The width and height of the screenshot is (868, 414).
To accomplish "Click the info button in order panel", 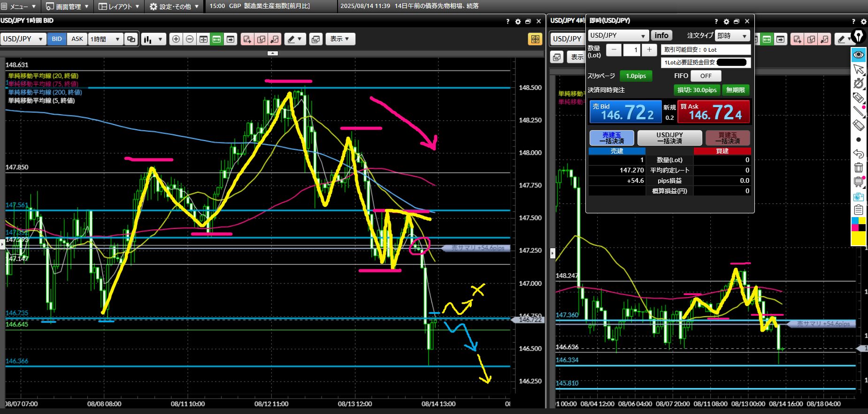I will point(661,35).
